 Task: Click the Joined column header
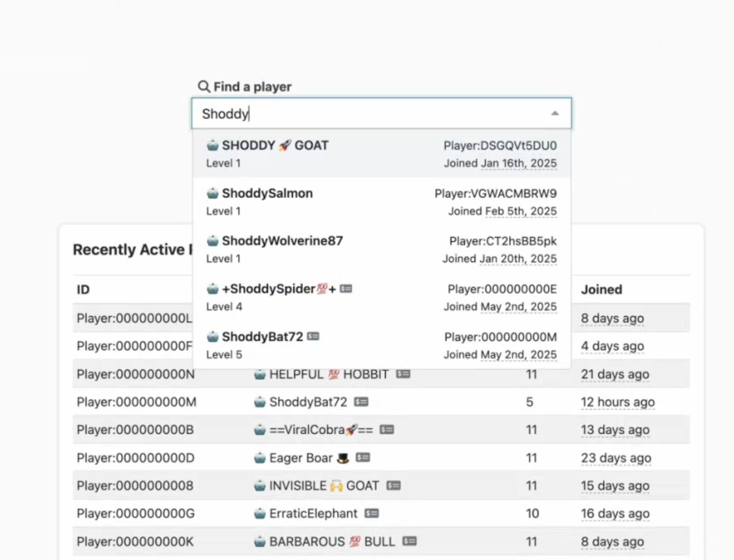pyautogui.click(x=601, y=289)
